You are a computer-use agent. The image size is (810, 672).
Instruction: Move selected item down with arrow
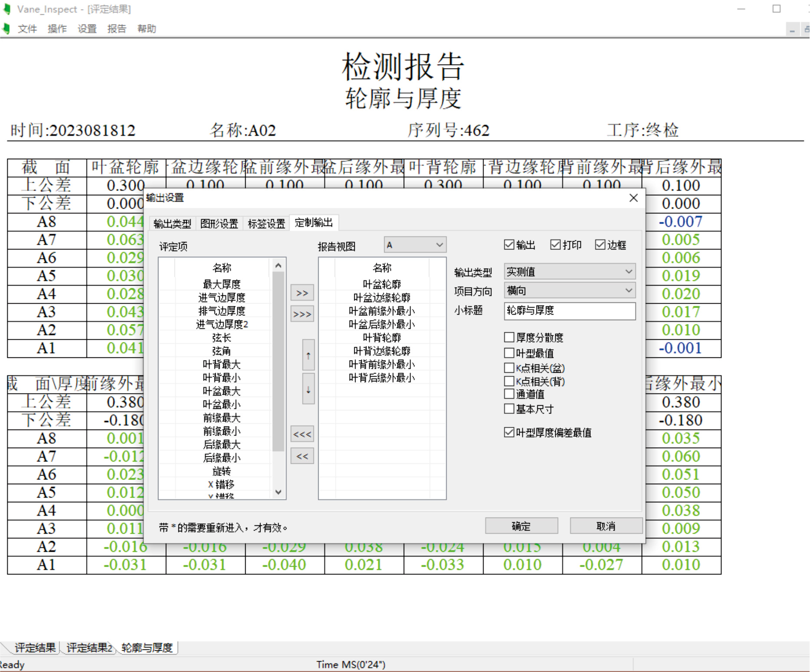pyautogui.click(x=308, y=389)
